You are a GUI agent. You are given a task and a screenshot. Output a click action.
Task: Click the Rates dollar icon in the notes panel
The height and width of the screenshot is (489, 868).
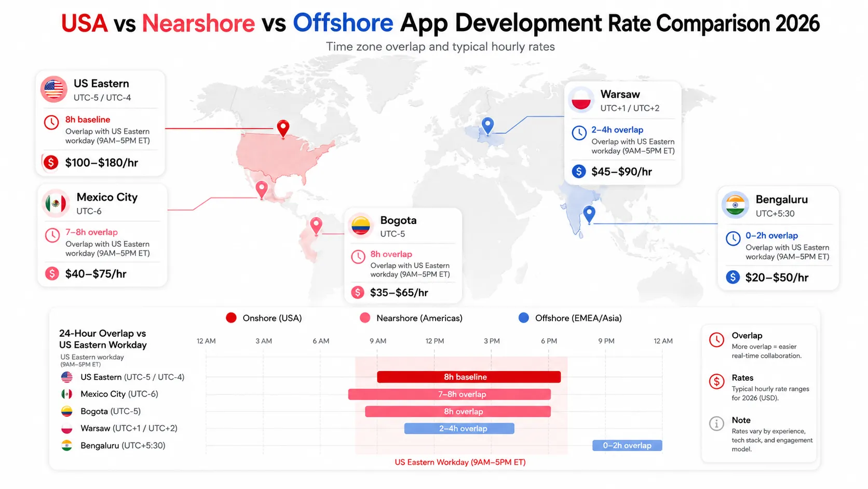pyautogui.click(x=716, y=381)
